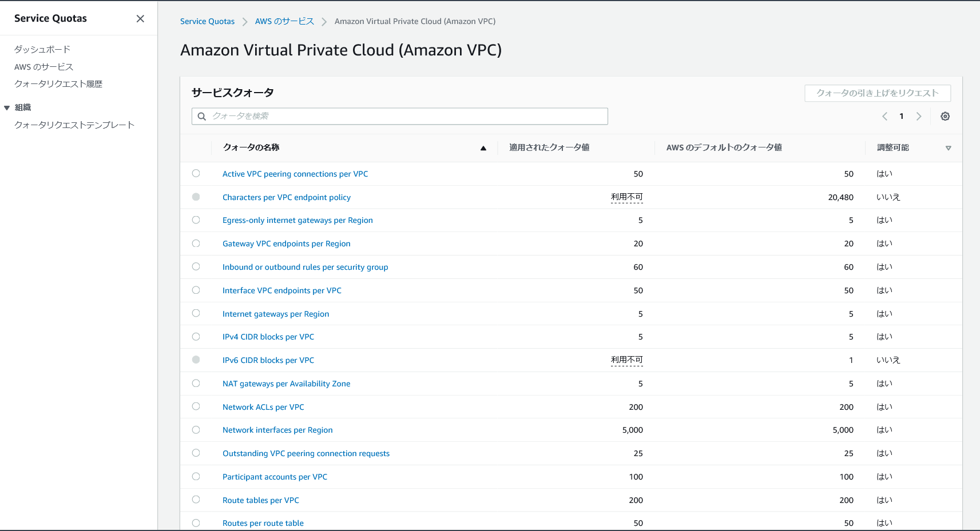Select Network ACLs per VPC radio button
This screenshot has width=980, height=531.
click(196, 406)
